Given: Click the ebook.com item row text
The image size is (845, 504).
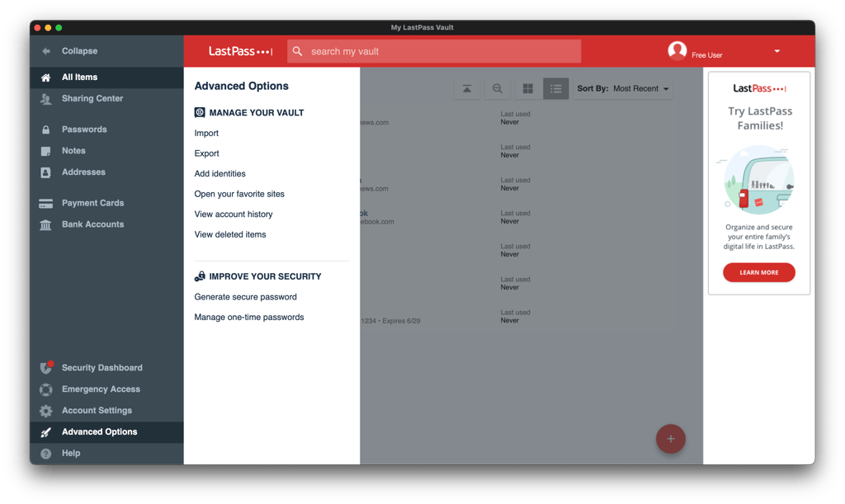Looking at the screenshot, I should (377, 222).
